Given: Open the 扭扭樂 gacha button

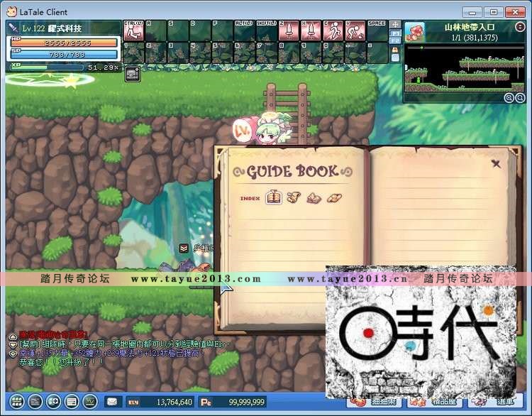Looking at the screenshot, I should click(x=374, y=403).
